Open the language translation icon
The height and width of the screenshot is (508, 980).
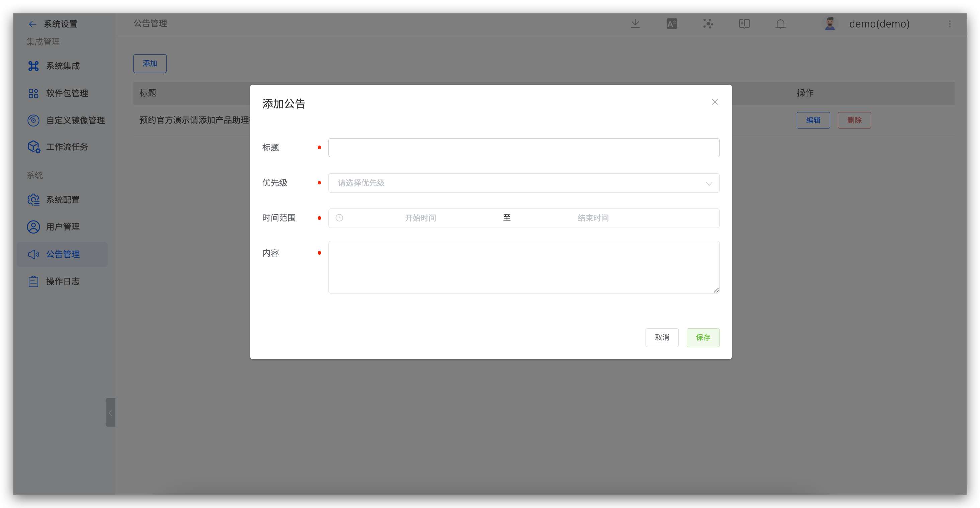672,24
